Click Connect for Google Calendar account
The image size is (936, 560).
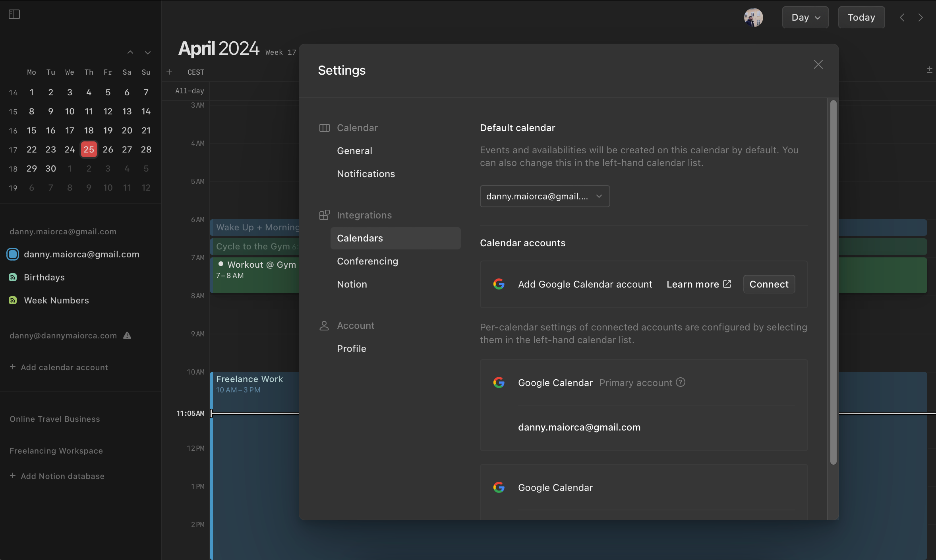(769, 284)
